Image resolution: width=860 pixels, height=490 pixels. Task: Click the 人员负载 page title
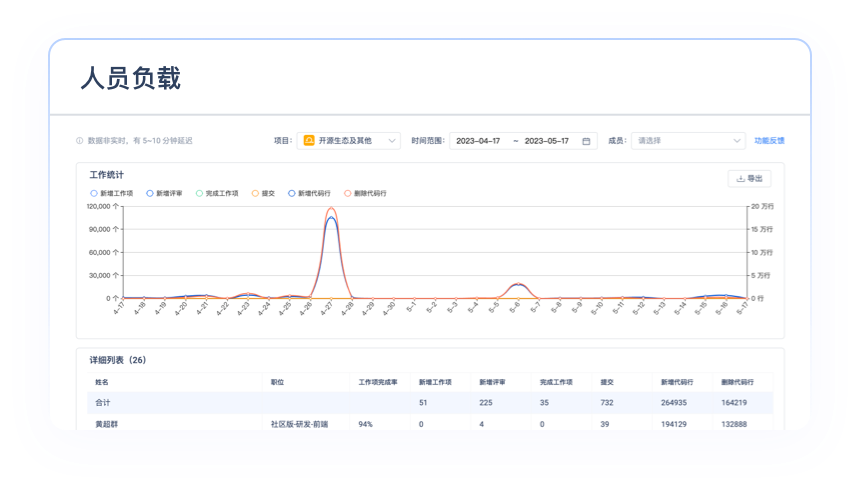pyautogui.click(x=131, y=78)
